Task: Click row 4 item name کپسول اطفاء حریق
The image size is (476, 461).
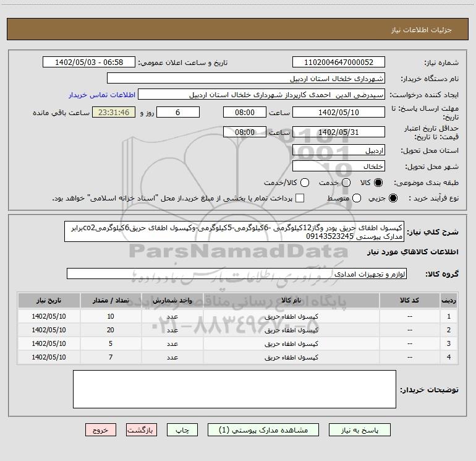Action: (x=291, y=358)
